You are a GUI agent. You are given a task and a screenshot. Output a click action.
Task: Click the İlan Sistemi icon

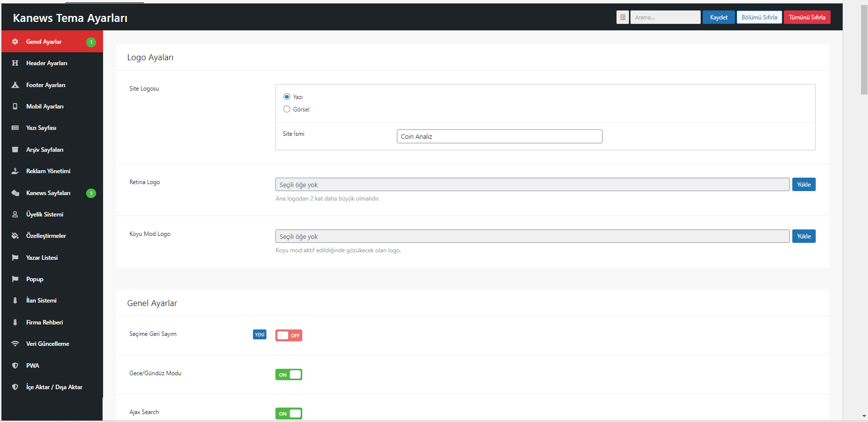(x=15, y=301)
